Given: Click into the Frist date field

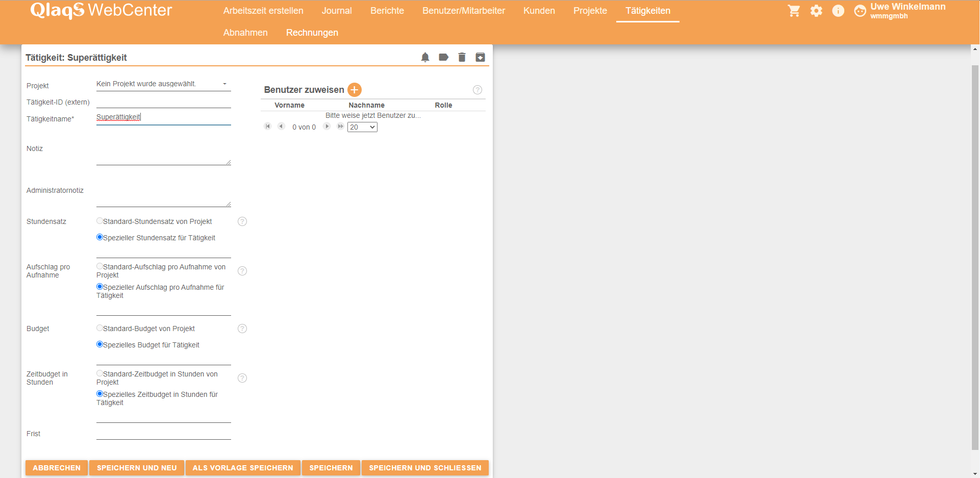Looking at the screenshot, I should pos(163,433).
